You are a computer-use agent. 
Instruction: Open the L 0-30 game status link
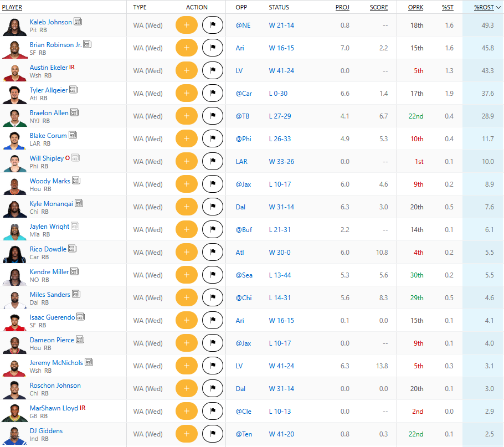tap(278, 94)
